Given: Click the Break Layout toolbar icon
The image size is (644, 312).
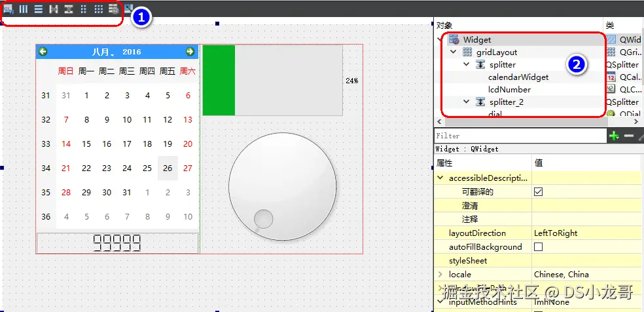Looking at the screenshot, I should pos(114,9).
